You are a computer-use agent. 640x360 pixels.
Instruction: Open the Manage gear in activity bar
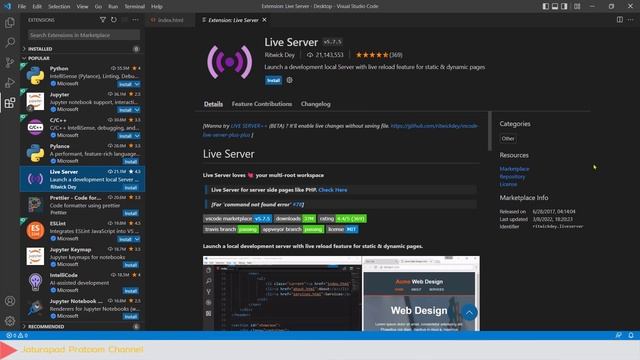[x=10, y=321]
